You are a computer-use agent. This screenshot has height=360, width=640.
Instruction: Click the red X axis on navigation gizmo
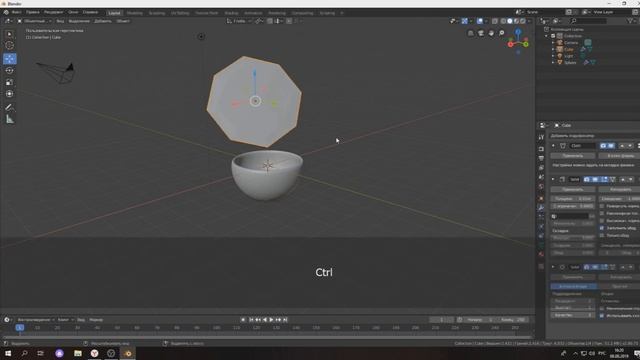pyautogui.click(x=511, y=44)
